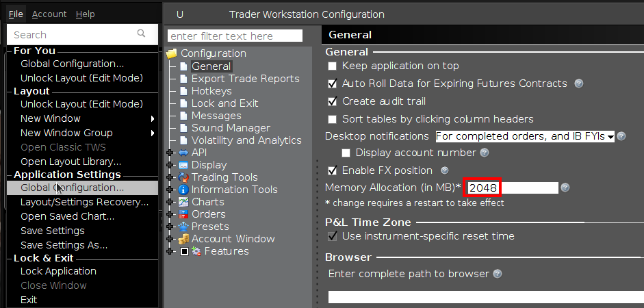
Task: Click document icon next to Export Trade Reports
Action: point(183,79)
